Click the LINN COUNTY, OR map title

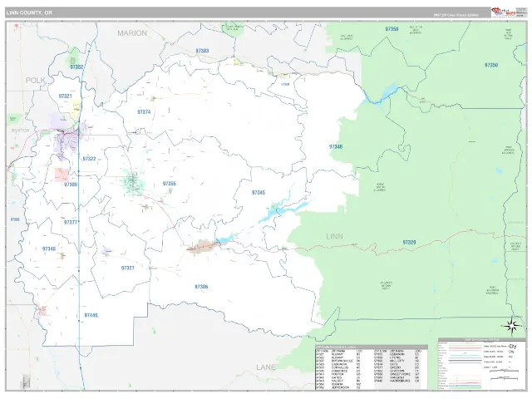(x=29, y=13)
